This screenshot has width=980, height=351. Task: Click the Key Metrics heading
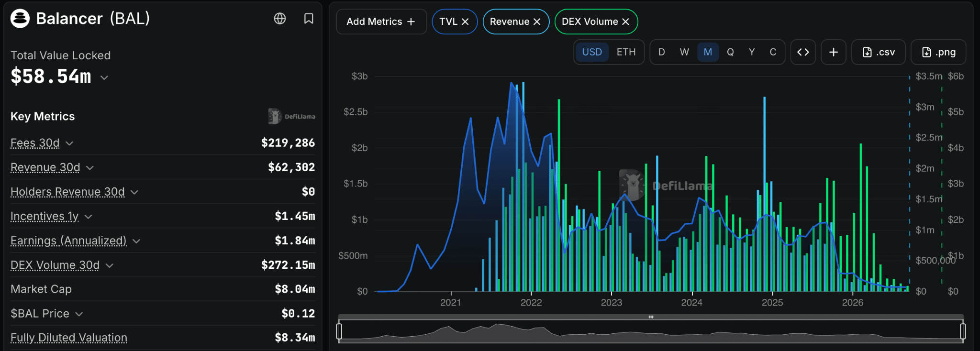[x=43, y=116]
